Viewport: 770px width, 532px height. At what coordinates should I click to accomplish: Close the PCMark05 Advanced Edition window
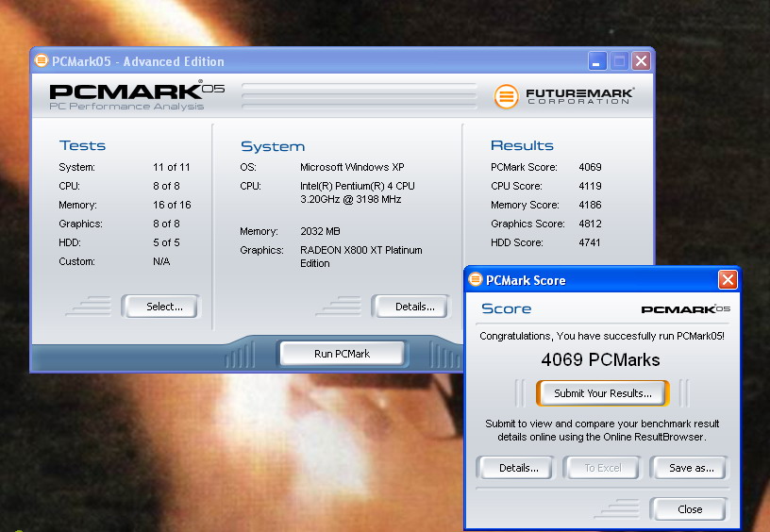point(641,61)
